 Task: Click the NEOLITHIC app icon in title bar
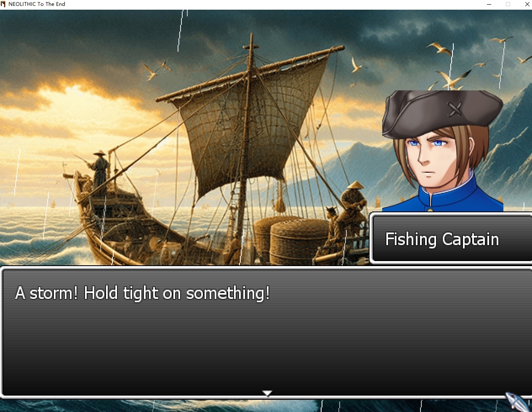(3, 4)
